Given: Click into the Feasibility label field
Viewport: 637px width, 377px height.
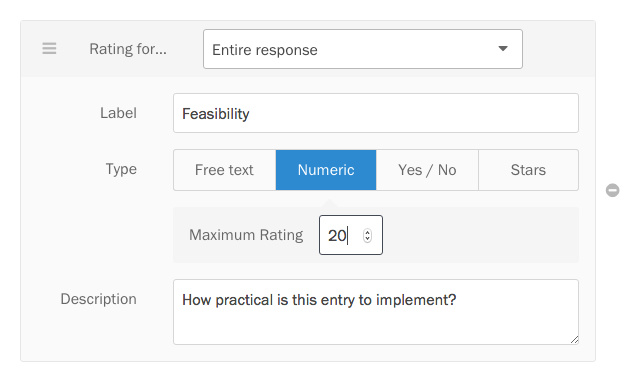Looking at the screenshot, I should pyautogui.click(x=376, y=113).
